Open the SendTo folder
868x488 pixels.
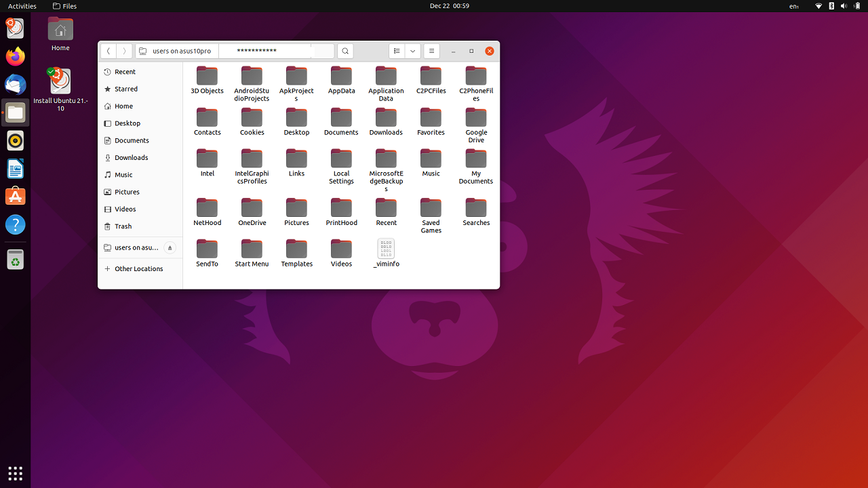[207, 253]
